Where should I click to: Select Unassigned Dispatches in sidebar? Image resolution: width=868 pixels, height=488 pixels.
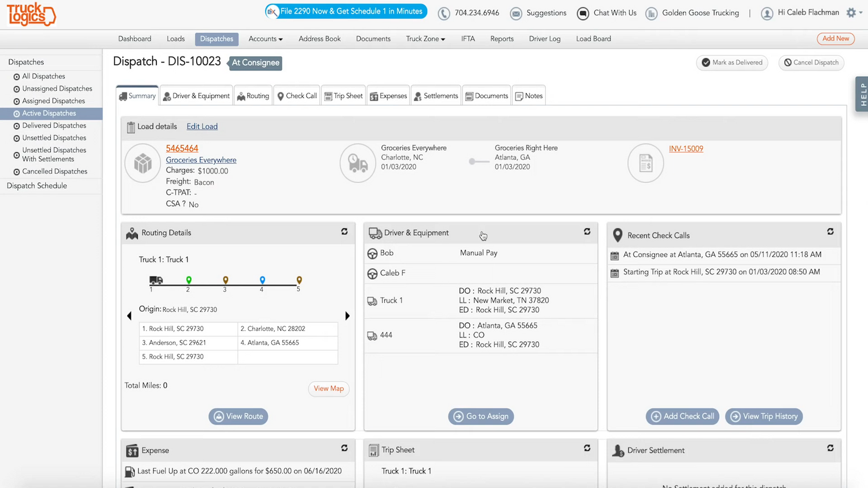[x=57, y=88]
